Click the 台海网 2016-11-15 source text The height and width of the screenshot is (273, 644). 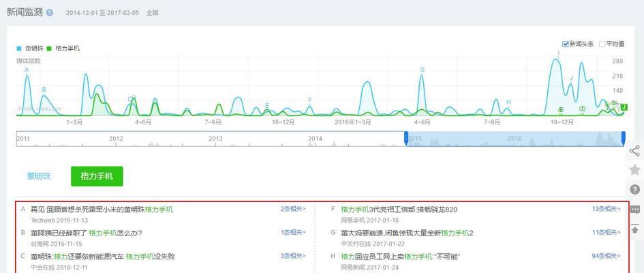(x=57, y=244)
